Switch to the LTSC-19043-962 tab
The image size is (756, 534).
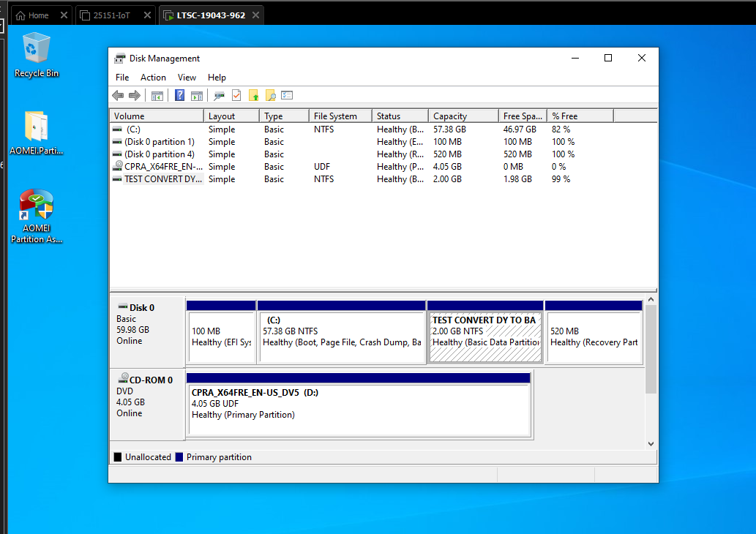[x=211, y=15]
